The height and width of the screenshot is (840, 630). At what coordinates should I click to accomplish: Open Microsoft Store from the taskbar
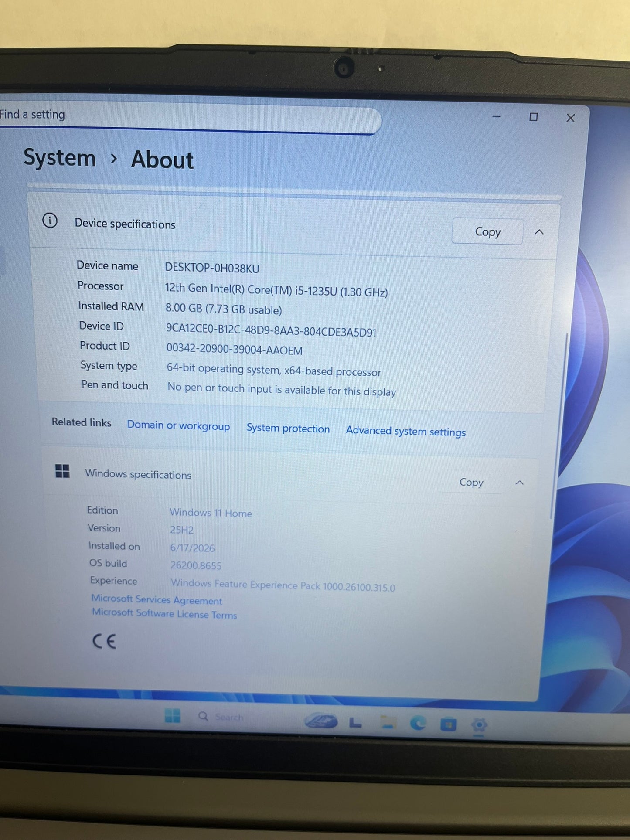pyautogui.click(x=448, y=724)
